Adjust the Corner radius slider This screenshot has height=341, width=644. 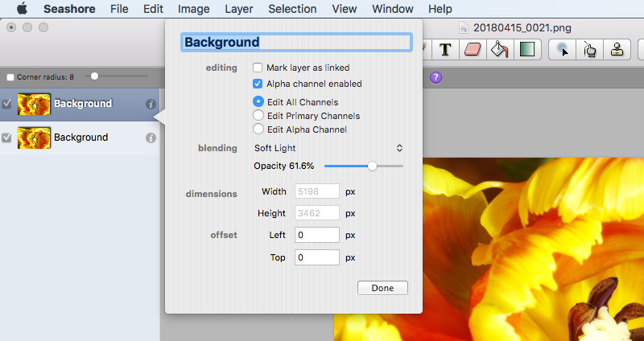[94, 76]
